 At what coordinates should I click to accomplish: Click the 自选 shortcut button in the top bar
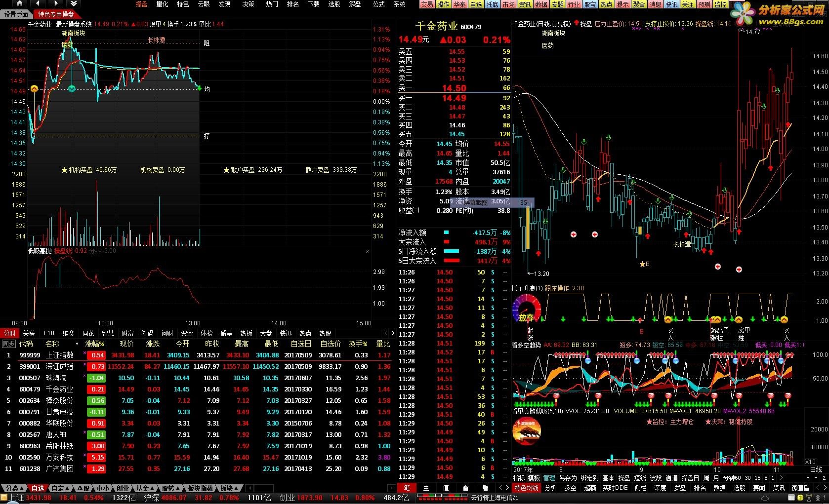click(476, 4)
